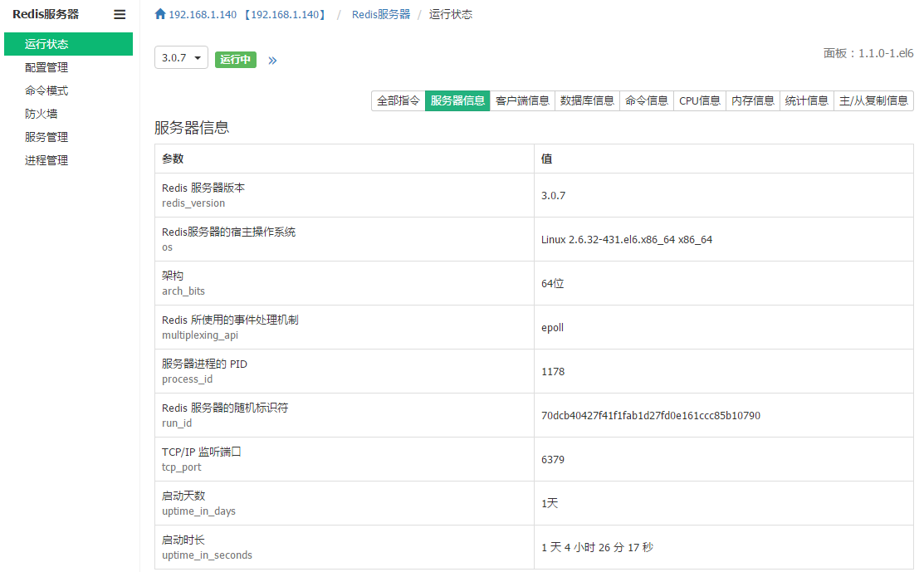Click the process_id parameter cell
The width and height of the screenshot is (924, 572).
(345, 371)
